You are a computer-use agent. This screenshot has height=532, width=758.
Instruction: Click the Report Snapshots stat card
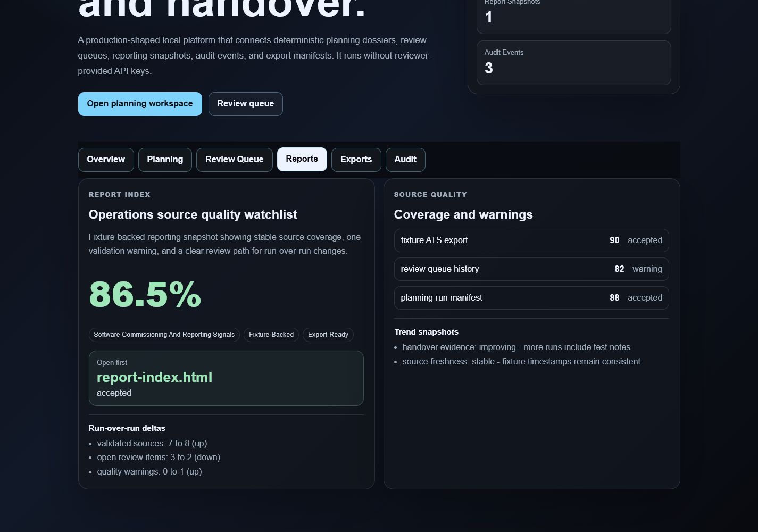coord(573,13)
